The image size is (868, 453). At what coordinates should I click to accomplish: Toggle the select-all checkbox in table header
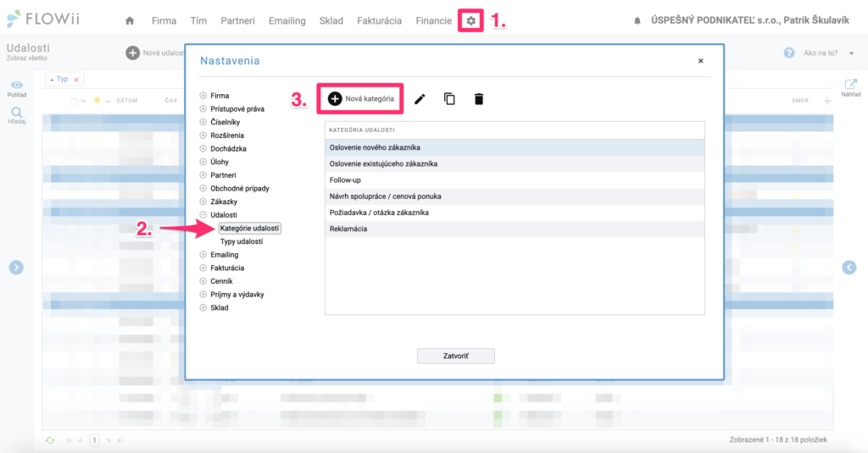click(74, 102)
